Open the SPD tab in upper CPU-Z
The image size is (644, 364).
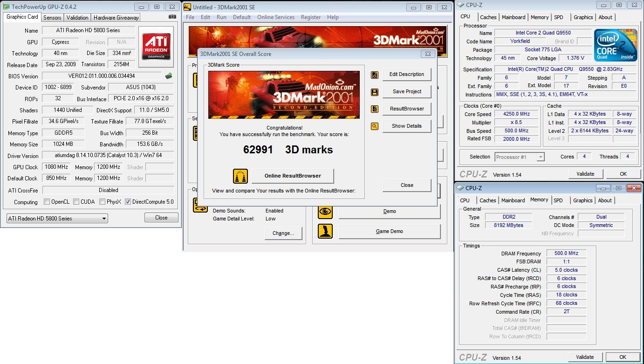coord(559,17)
